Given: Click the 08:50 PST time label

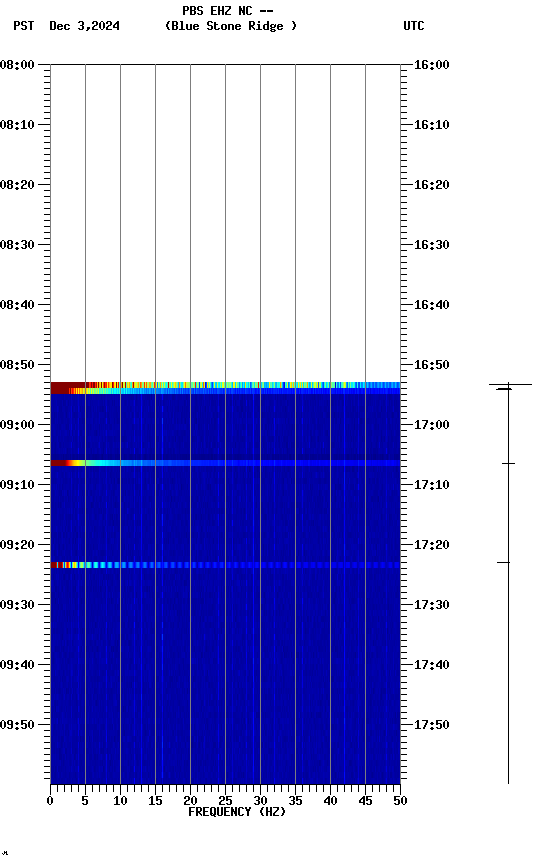Looking at the screenshot, I should [17, 365].
